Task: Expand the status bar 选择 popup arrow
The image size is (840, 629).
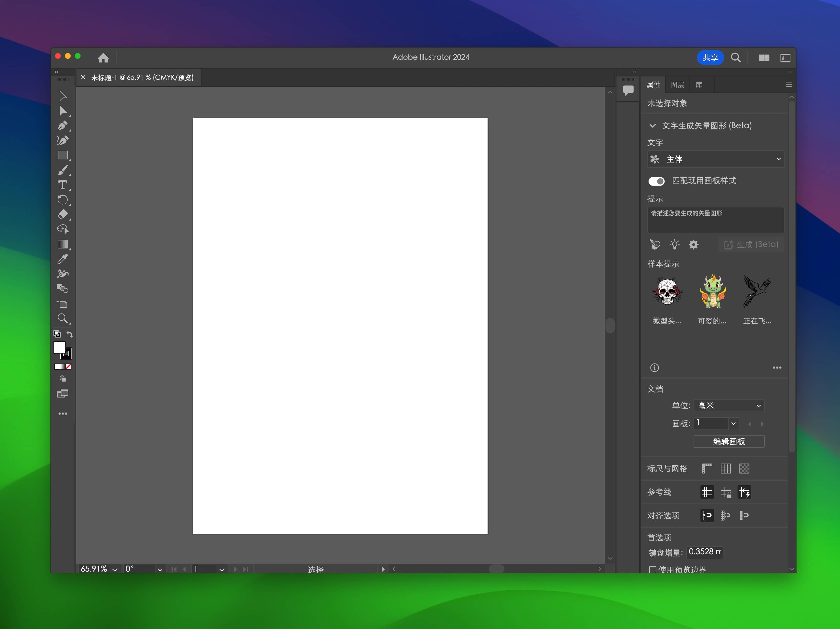Action: [x=383, y=569]
